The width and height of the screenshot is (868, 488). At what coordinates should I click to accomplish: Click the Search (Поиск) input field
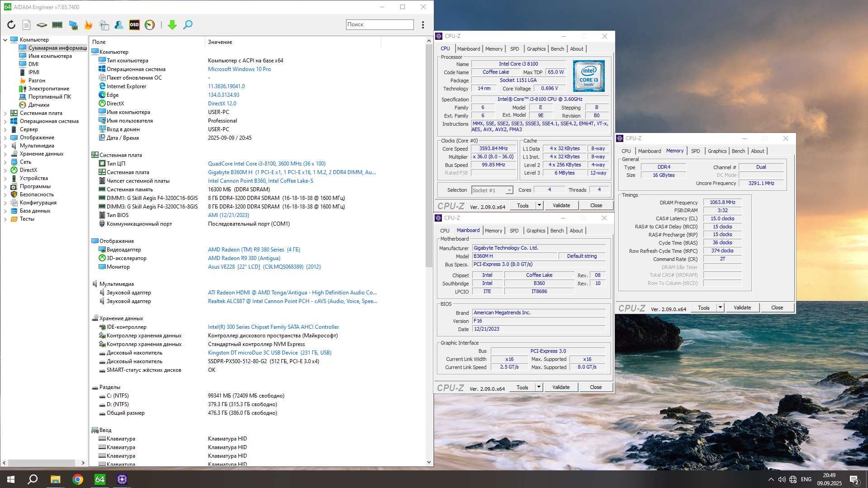coord(380,24)
